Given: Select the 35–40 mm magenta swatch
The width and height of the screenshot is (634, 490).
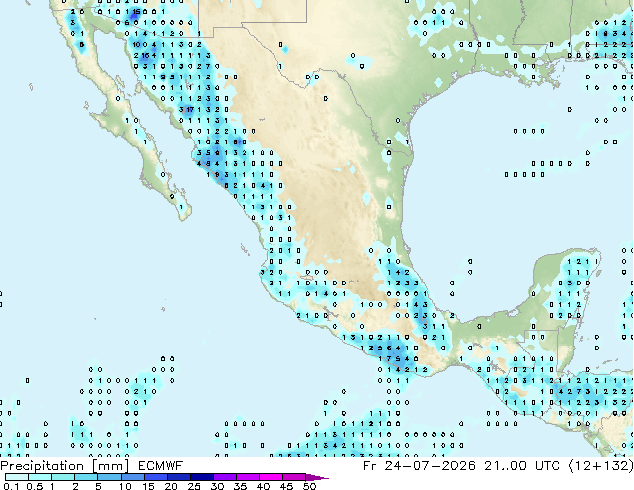Looking at the screenshot, I should (247, 477).
